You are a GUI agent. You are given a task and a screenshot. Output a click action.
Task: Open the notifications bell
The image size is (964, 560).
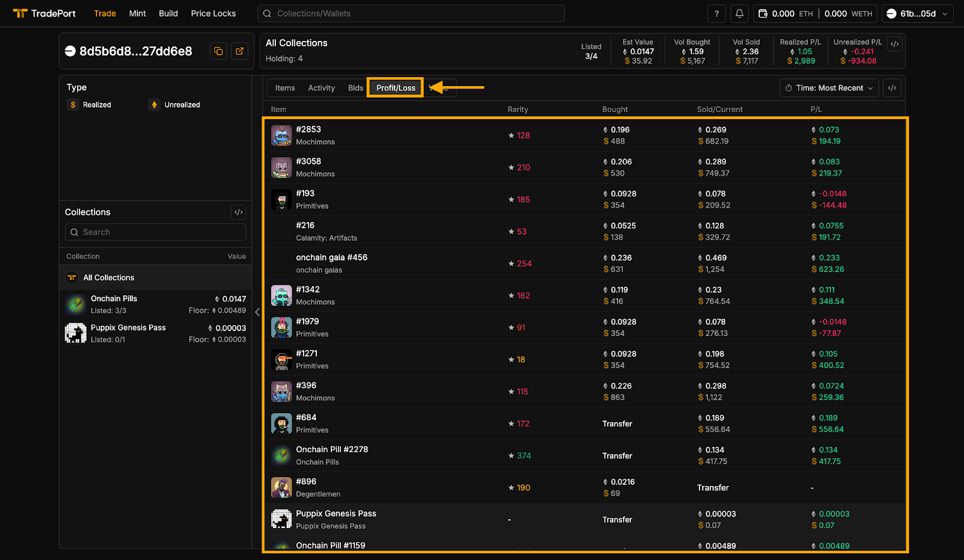click(x=739, y=13)
